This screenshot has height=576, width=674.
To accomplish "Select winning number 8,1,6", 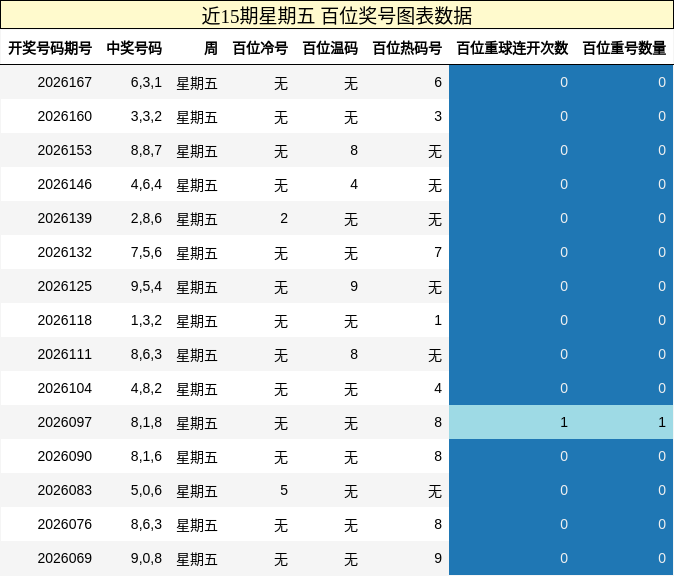I will pos(146,456).
